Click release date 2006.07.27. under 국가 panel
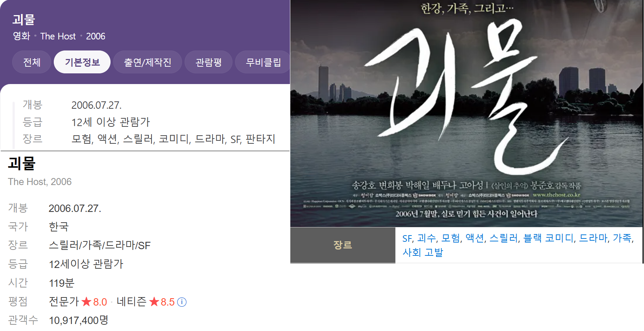This screenshot has width=644, height=331. 75,209
